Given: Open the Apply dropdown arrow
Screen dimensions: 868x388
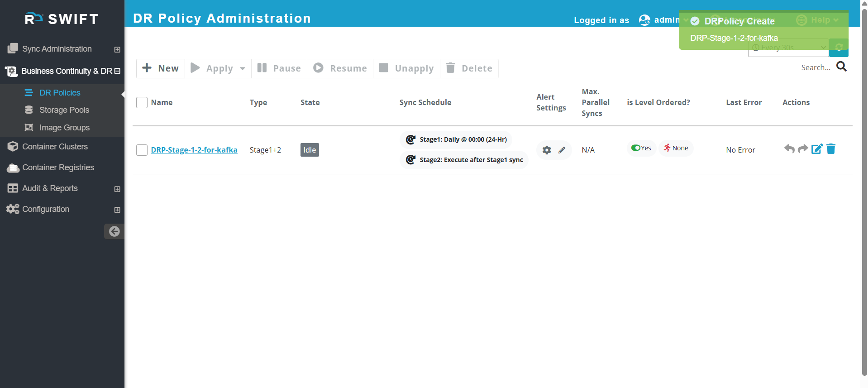Looking at the screenshot, I should (x=243, y=69).
